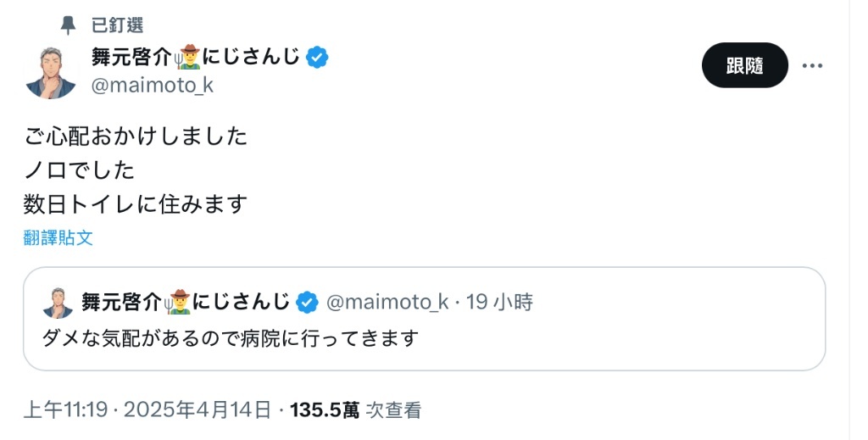868x440 pixels.
Task: Click 舞元啓介 display name in quoted tweet
Action: pos(122,302)
